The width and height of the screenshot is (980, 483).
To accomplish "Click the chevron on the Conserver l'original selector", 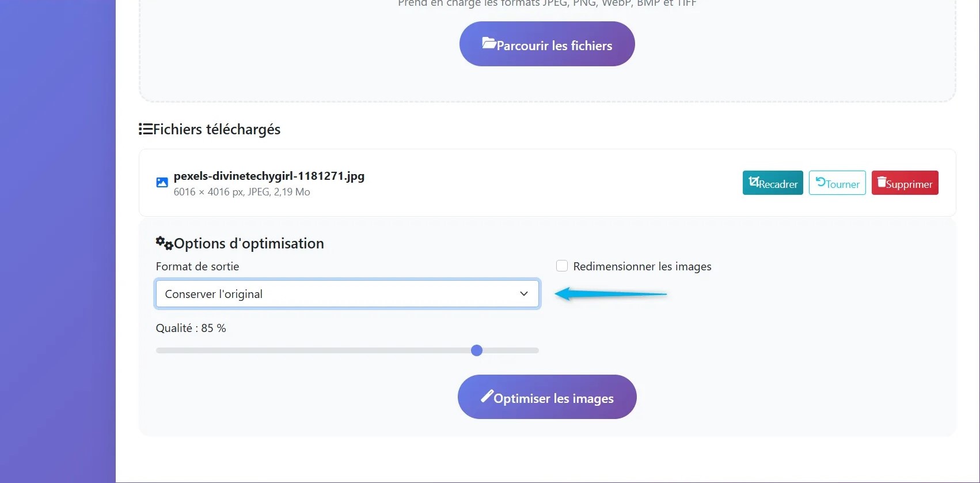I will click(523, 294).
